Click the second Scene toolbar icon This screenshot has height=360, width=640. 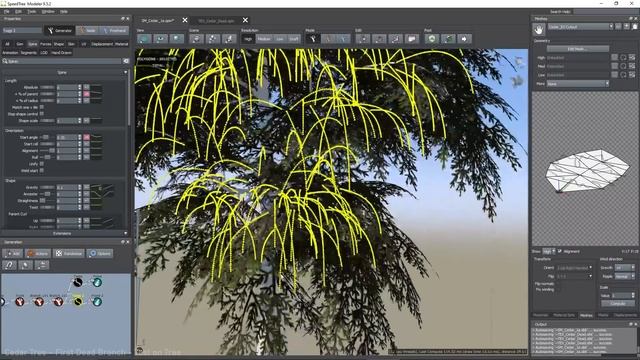tap(213, 39)
